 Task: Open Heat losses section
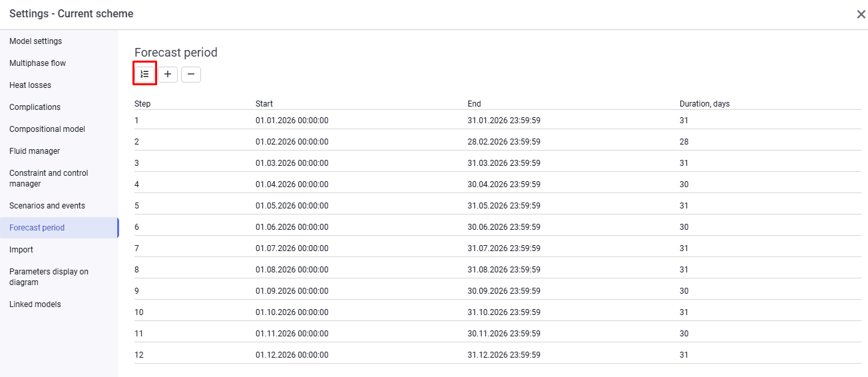click(x=31, y=85)
